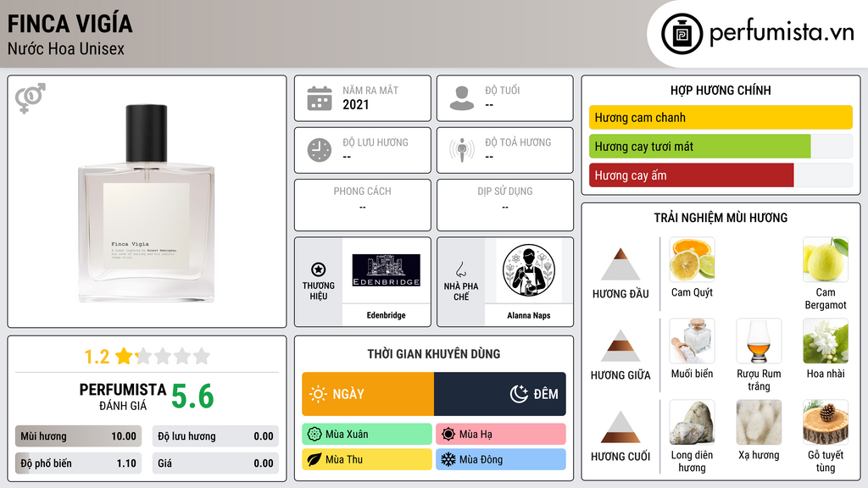Click the FINCA VIGÍA title
868x488 pixels.
pos(70,24)
